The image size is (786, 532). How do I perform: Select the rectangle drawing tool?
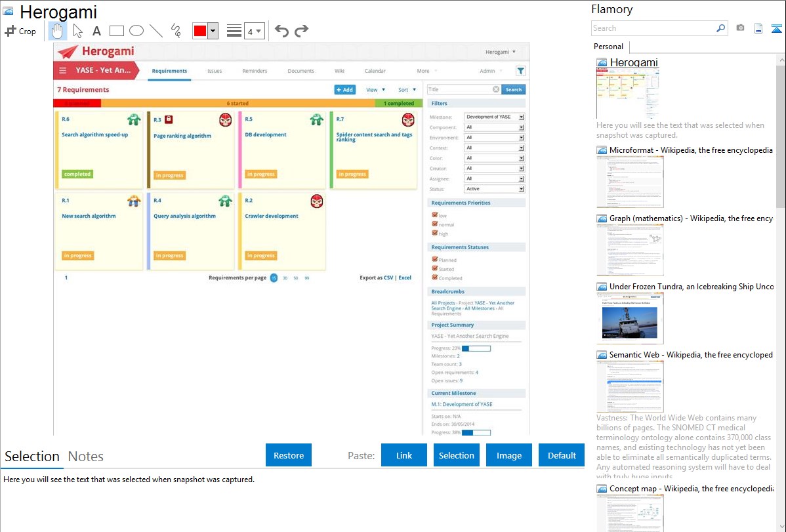116,31
